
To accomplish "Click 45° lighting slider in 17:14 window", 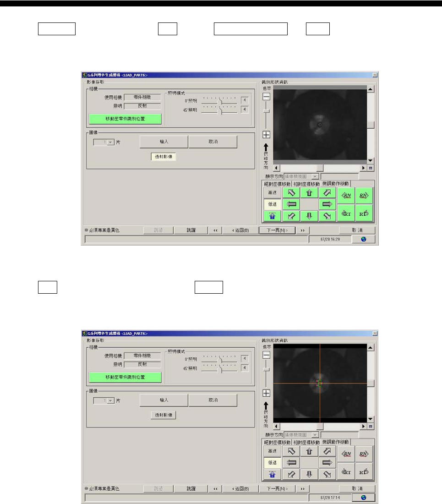I will (x=219, y=368).
